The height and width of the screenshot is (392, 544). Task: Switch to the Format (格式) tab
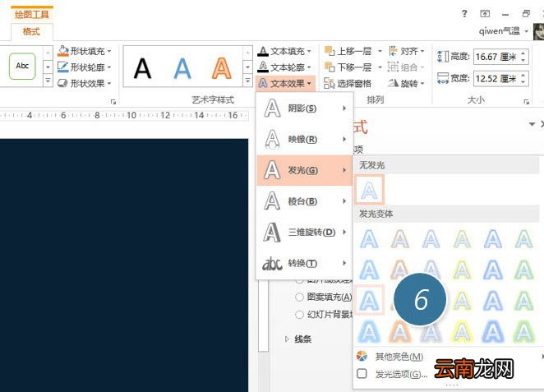pyautogui.click(x=31, y=31)
